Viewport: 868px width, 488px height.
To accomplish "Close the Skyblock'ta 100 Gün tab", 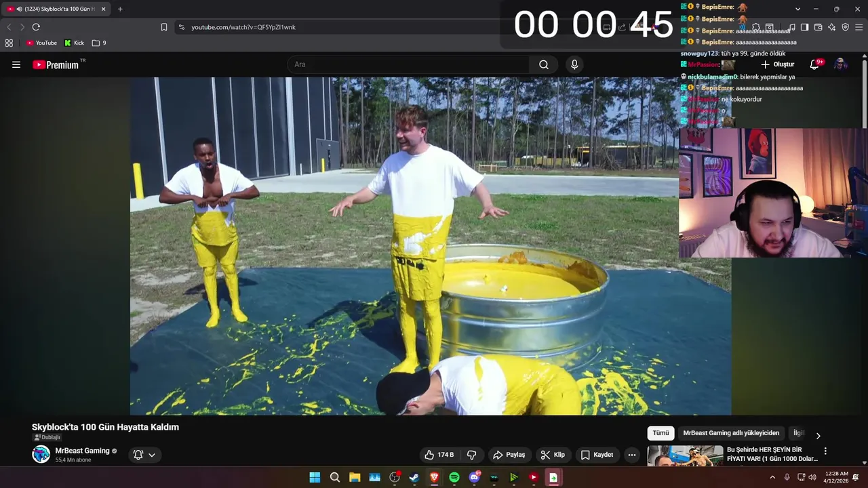I will click(x=103, y=9).
